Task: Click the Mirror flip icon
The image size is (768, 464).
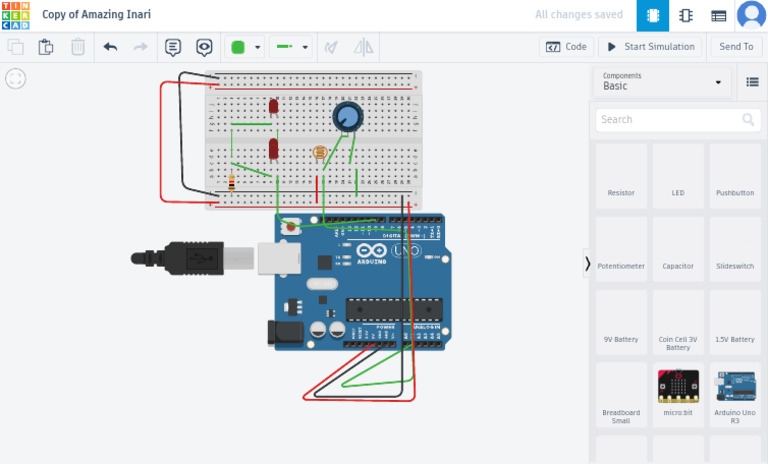Action: point(363,47)
